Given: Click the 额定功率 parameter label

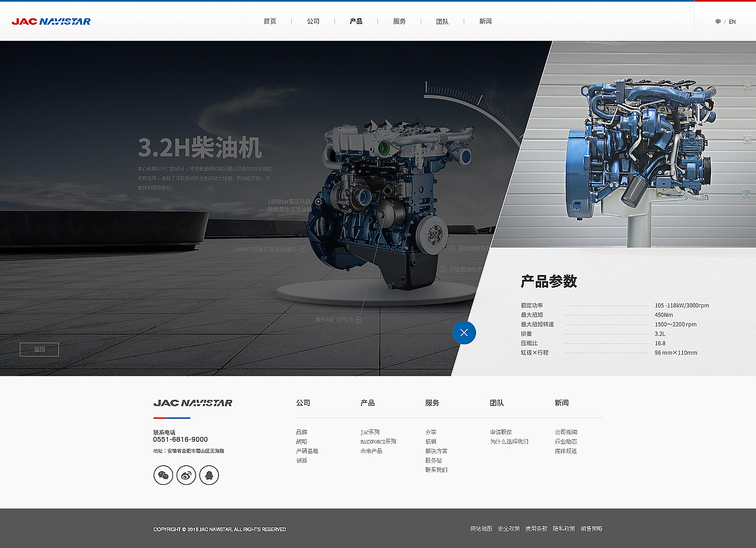Looking at the screenshot, I should (532, 305).
